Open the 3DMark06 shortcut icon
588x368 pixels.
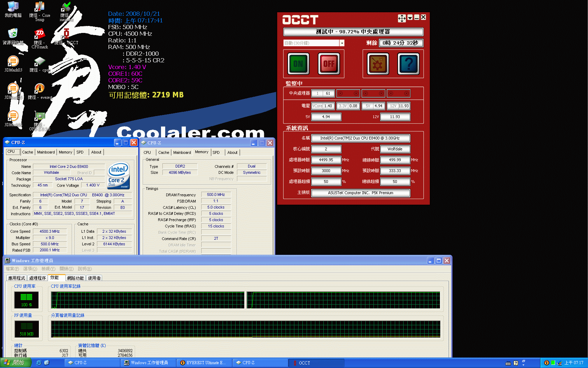(x=13, y=116)
